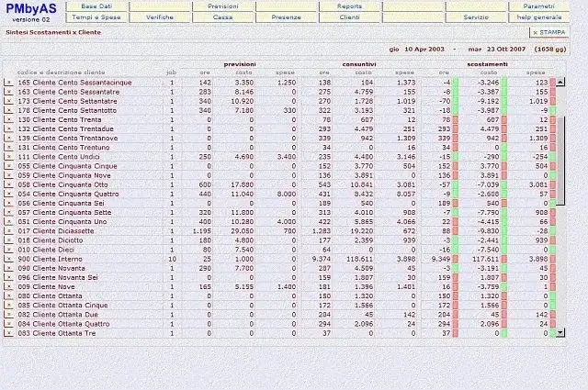
Task: Click the job header in table
Action: [171, 72]
